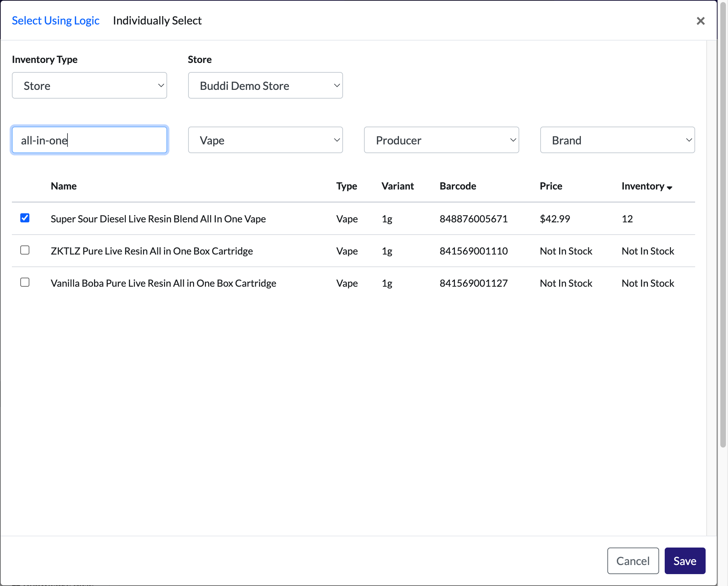
Task: Sort table by Price column header
Action: coord(551,186)
